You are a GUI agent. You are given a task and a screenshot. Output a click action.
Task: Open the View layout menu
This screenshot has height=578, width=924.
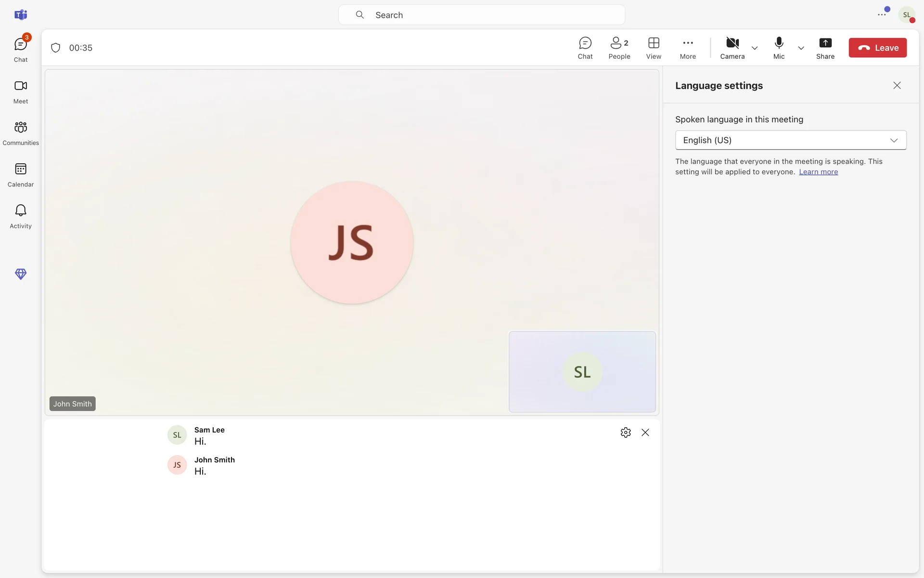(654, 48)
